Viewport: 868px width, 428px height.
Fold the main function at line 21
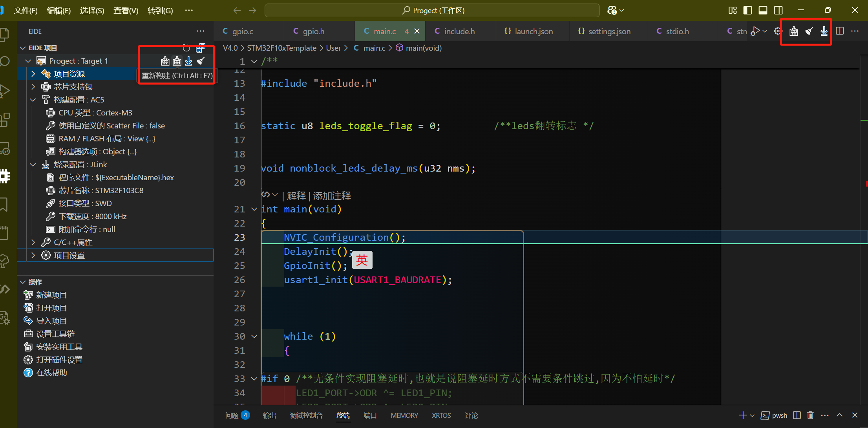click(254, 209)
